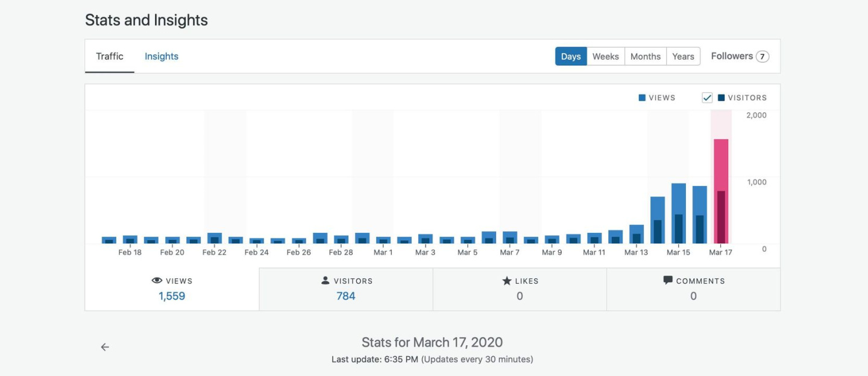Click the eye icon beside Views
The height and width of the screenshot is (376, 868).
point(157,281)
